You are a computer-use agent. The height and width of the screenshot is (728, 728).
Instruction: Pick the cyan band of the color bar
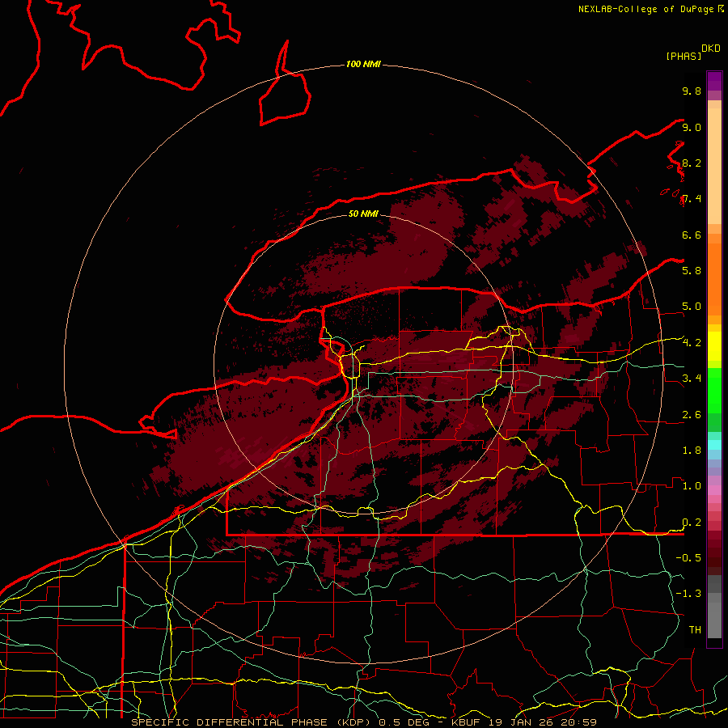(714, 445)
